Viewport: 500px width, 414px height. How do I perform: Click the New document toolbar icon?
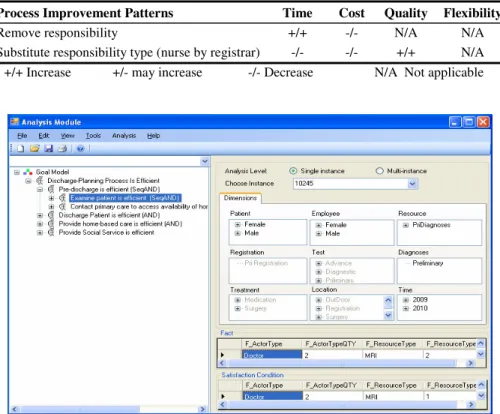click(x=21, y=149)
